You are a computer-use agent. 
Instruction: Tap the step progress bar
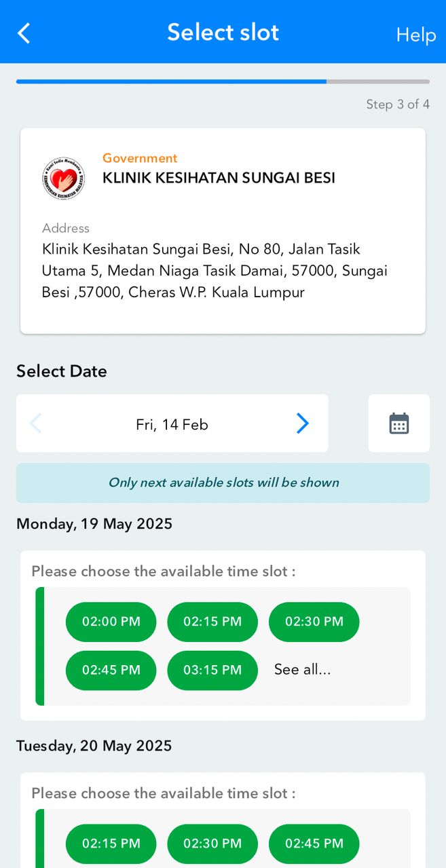coord(223,81)
